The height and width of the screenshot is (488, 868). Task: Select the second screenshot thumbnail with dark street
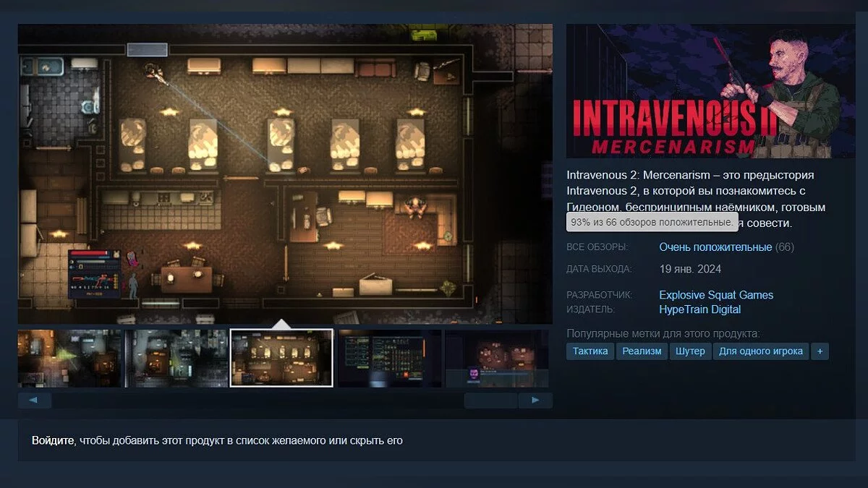(x=176, y=358)
